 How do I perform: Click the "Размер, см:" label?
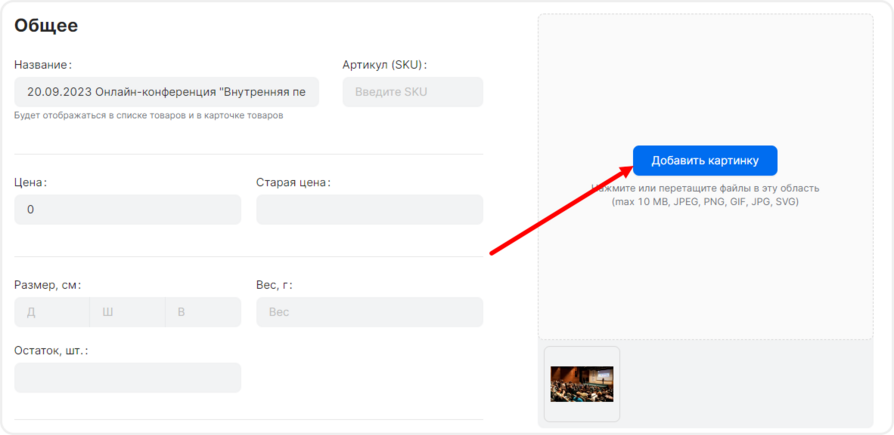[x=47, y=284]
